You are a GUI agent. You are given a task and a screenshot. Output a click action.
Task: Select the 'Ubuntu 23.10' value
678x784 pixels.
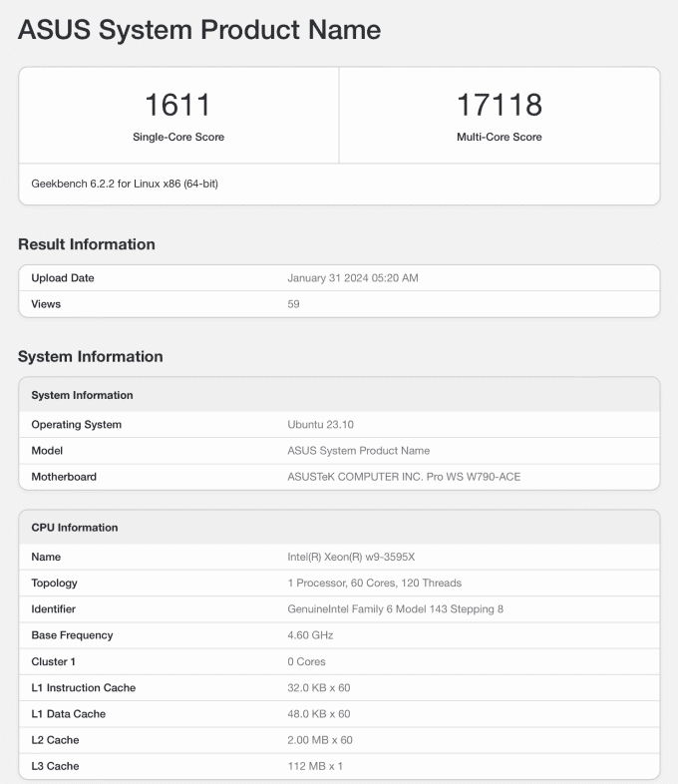[320, 425]
